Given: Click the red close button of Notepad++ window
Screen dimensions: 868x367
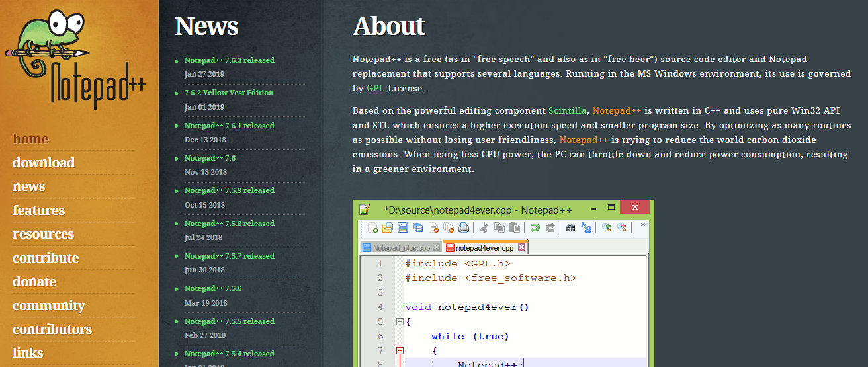Looking at the screenshot, I should click(x=634, y=208).
